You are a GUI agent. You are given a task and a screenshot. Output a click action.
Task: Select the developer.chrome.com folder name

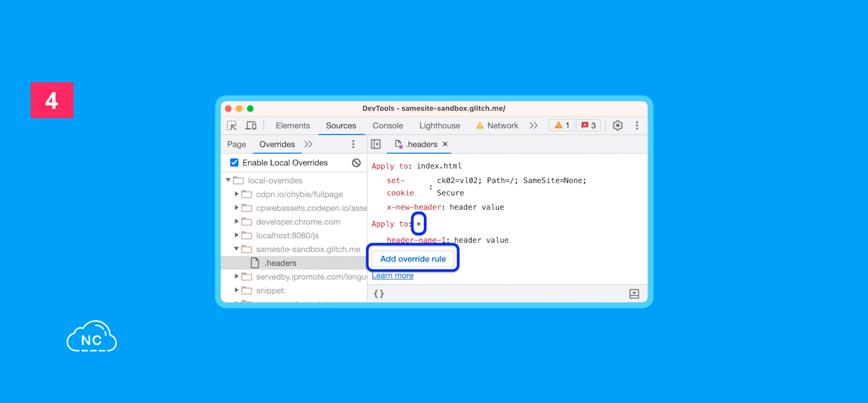(298, 222)
